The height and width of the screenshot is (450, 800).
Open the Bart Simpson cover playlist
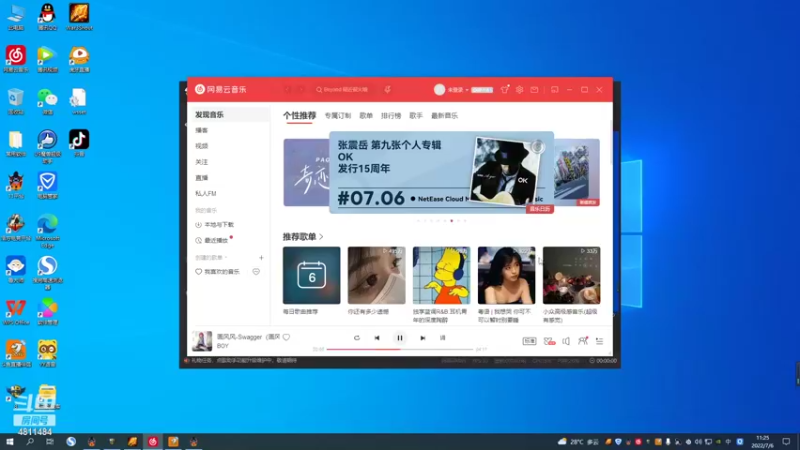441,276
